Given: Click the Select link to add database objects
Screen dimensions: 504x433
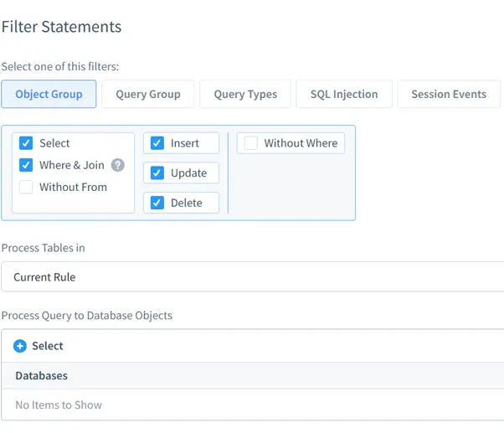Looking at the screenshot, I should (x=48, y=346).
